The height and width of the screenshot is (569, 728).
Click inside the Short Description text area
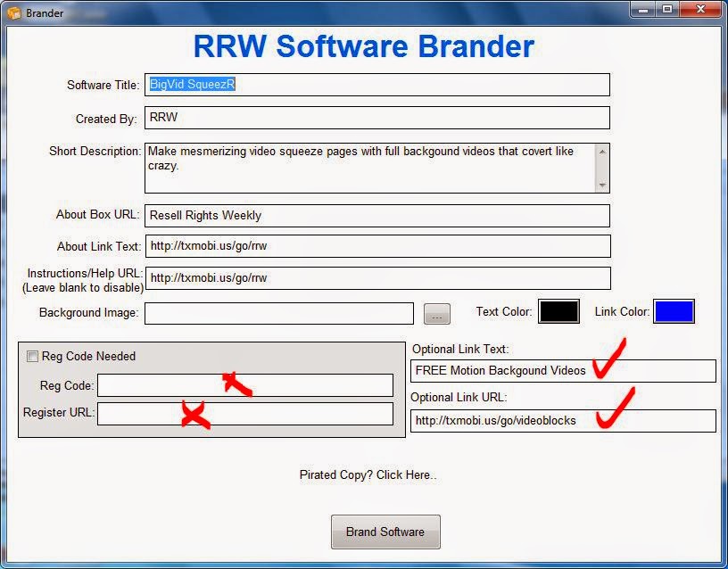coord(369,168)
